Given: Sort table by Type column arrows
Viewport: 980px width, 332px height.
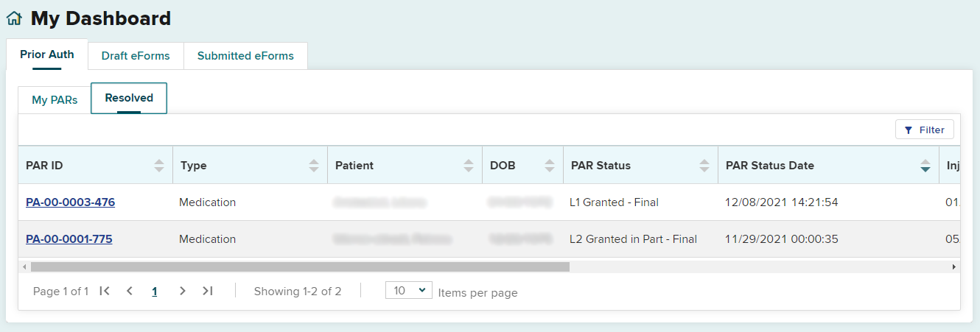Looking at the screenshot, I should tap(314, 166).
